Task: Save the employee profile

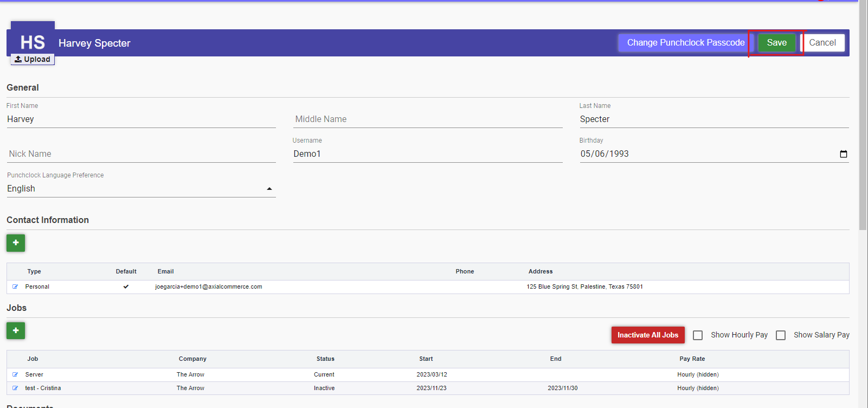Action: click(776, 43)
